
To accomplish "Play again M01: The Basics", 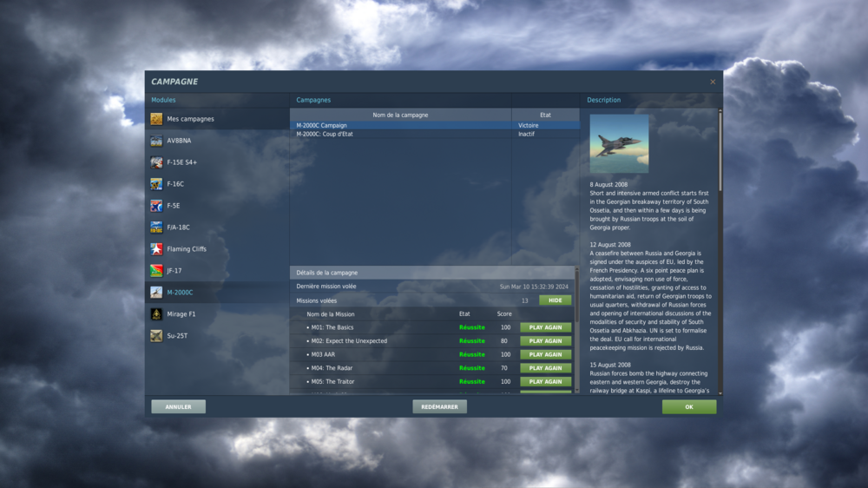I will pos(545,327).
